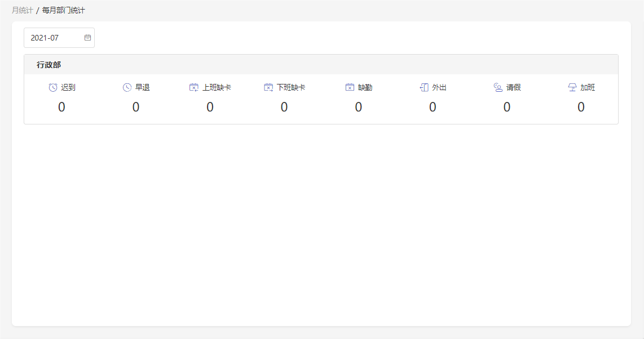Click the 0 count under 请假
Image resolution: width=644 pixels, height=339 pixels.
[x=507, y=107]
